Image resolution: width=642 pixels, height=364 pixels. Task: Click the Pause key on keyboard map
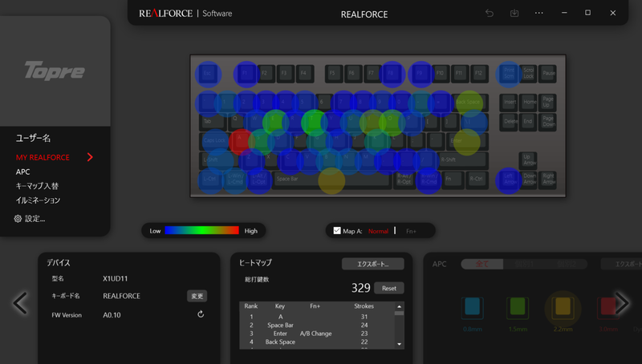click(548, 74)
